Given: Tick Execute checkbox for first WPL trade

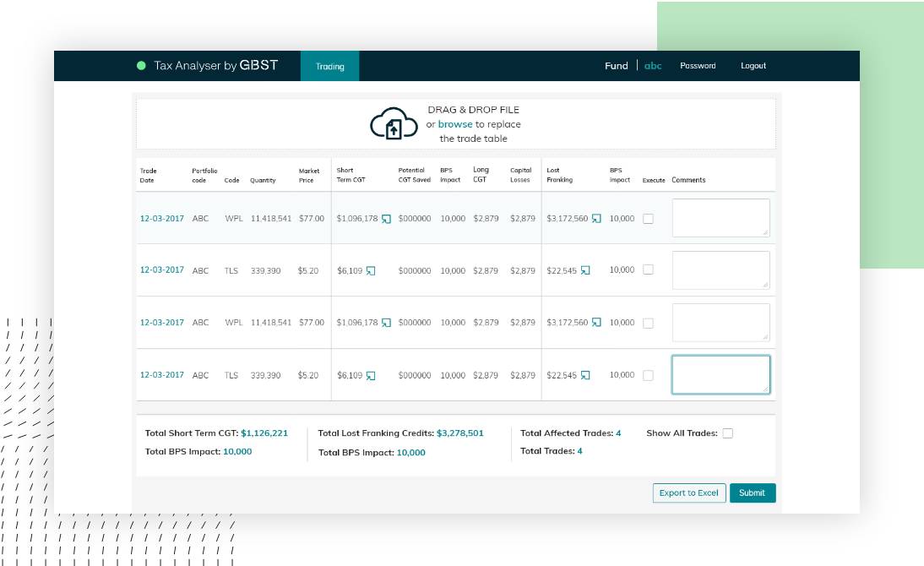Looking at the screenshot, I should 648,219.
